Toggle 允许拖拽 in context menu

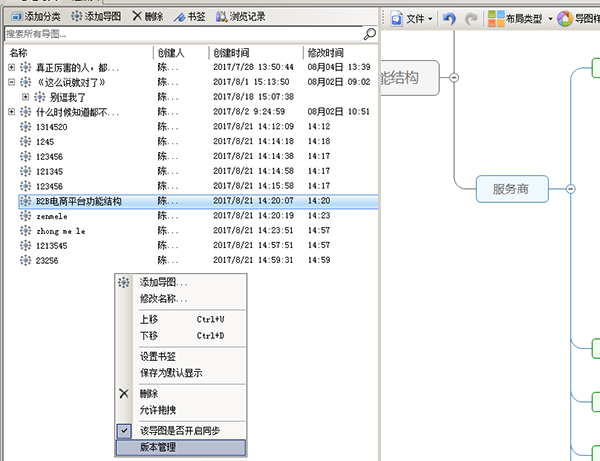point(161,408)
